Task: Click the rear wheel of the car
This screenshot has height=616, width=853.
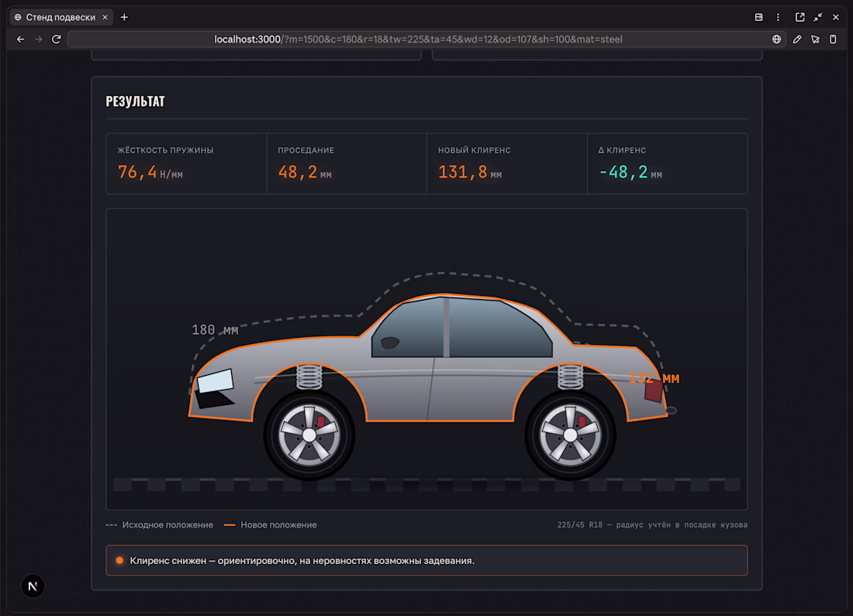Action: point(570,435)
